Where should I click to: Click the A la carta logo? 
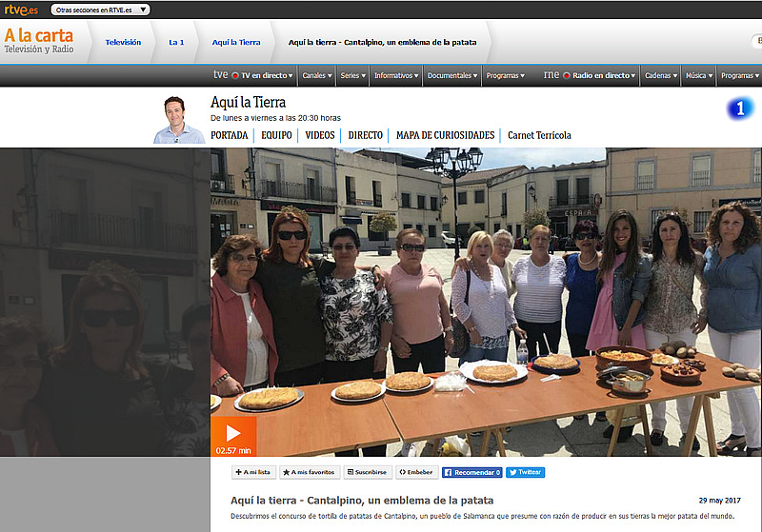click(x=39, y=41)
